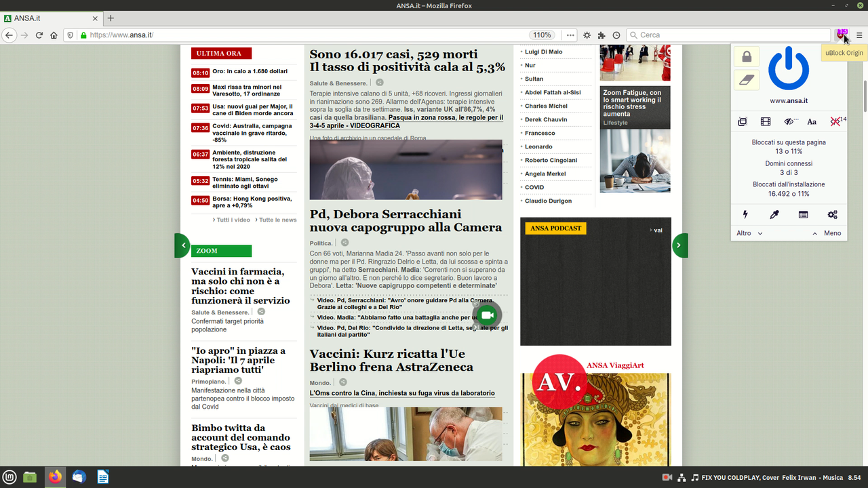Select 'Roberto Cingolani' topic
868x488 pixels.
point(551,160)
